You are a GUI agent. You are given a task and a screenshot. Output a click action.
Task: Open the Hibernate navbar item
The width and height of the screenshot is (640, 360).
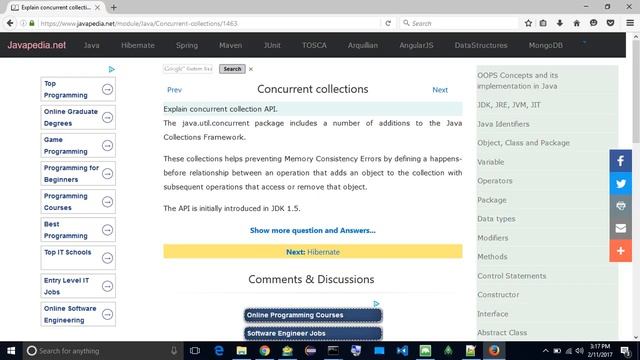(x=138, y=45)
